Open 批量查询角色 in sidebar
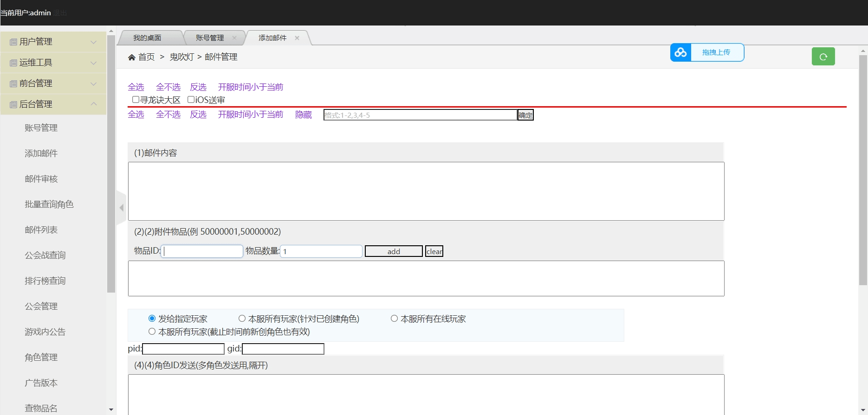 tap(49, 204)
